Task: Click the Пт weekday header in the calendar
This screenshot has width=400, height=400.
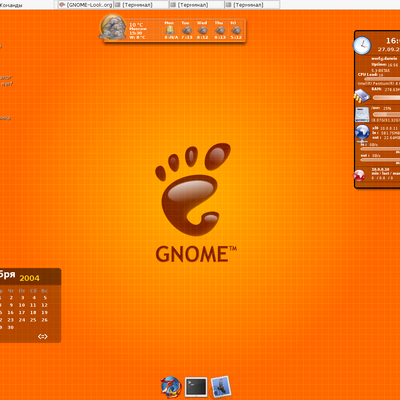Action: [x=22, y=291]
